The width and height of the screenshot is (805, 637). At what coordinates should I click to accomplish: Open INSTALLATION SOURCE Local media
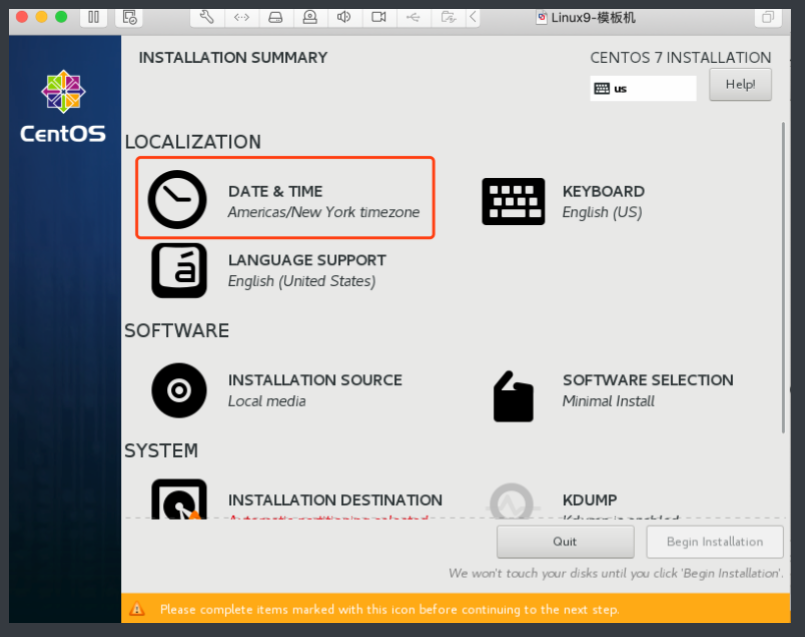coord(315,390)
